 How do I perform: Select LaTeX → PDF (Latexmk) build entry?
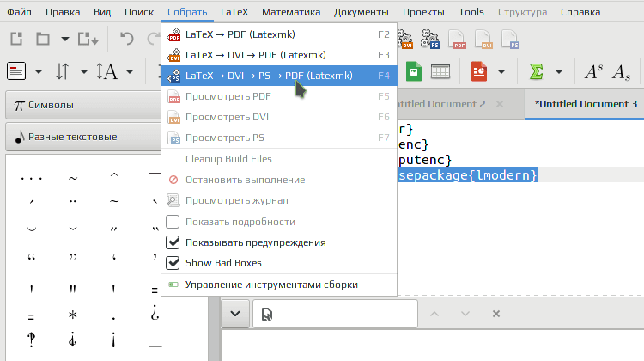(279, 34)
